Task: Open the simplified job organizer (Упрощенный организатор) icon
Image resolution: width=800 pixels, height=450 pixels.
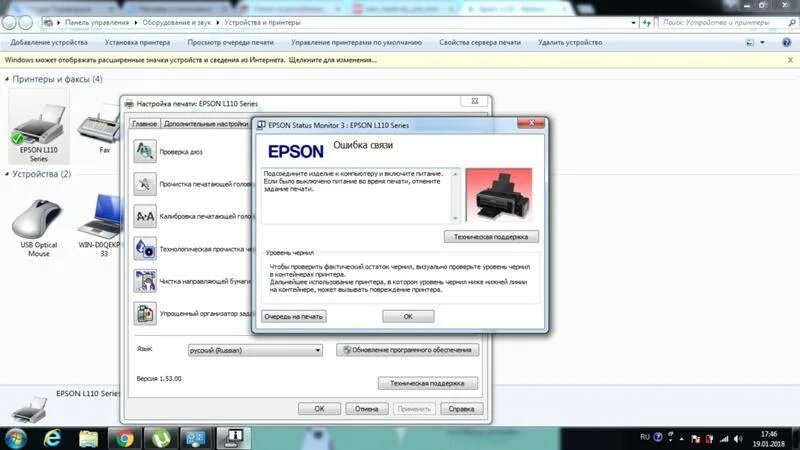Action: (145, 313)
